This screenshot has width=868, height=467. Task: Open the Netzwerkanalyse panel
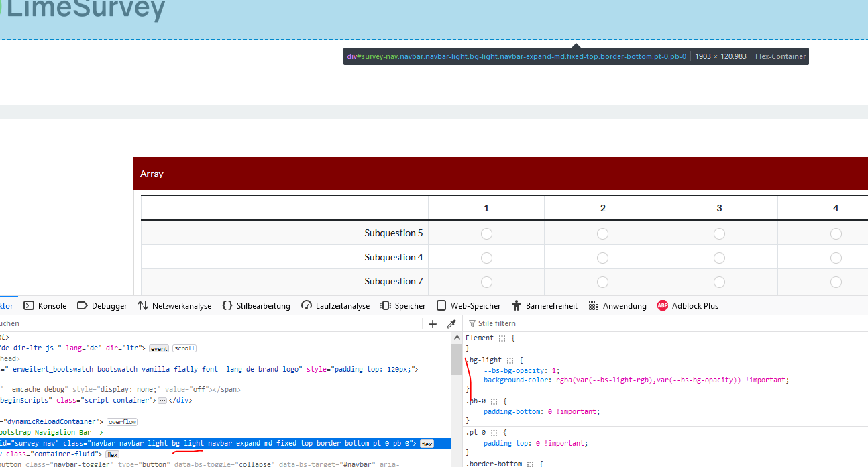tap(174, 305)
